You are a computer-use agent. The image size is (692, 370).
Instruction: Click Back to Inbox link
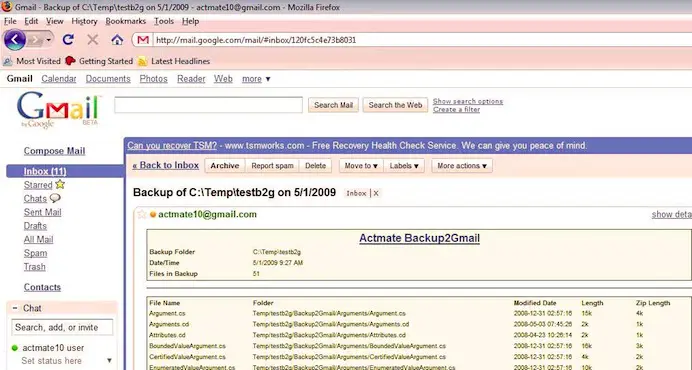[165, 166]
